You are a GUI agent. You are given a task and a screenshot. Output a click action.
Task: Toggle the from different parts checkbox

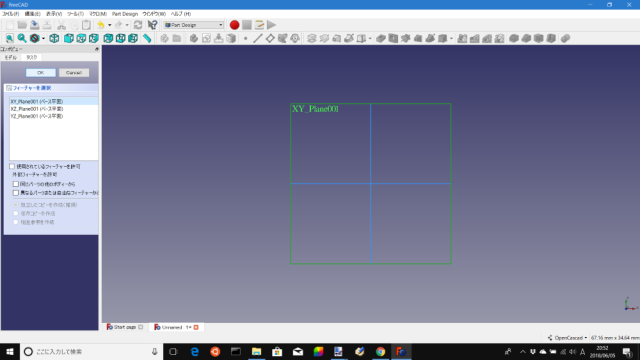coord(16,193)
